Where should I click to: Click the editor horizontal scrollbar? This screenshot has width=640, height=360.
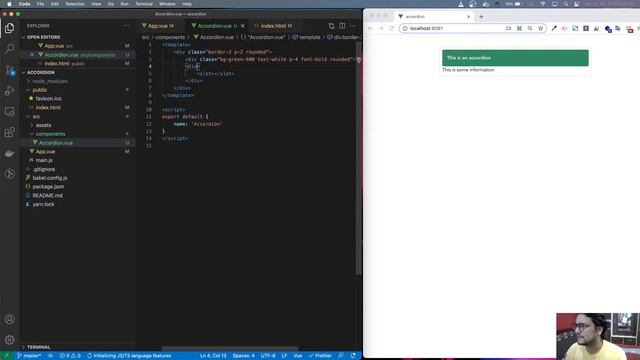[230, 349]
